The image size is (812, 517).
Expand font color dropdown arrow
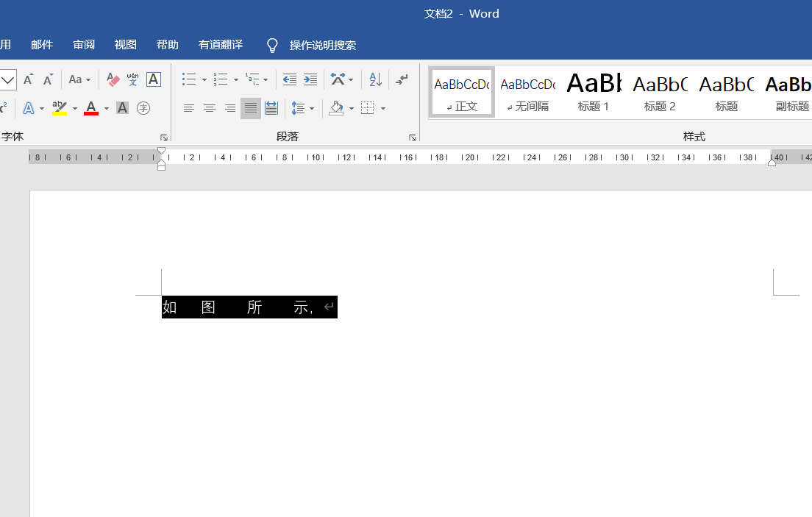tap(107, 109)
